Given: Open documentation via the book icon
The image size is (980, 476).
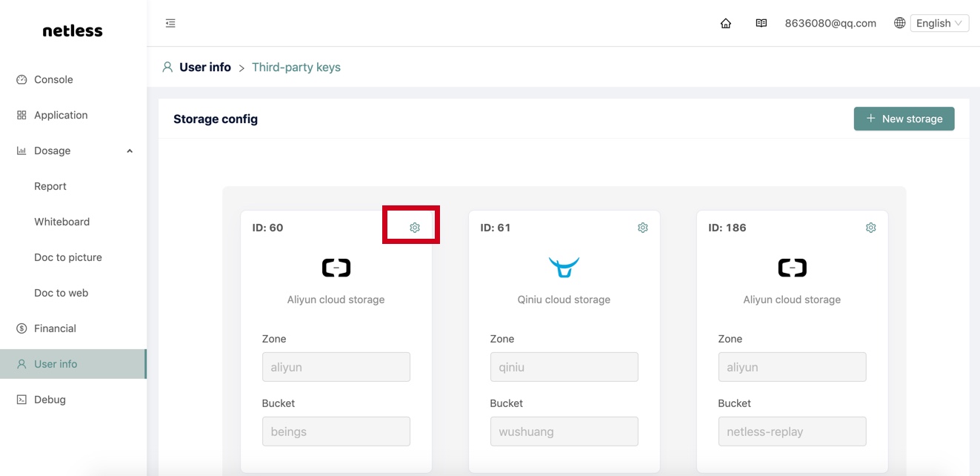Looking at the screenshot, I should tap(761, 23).
